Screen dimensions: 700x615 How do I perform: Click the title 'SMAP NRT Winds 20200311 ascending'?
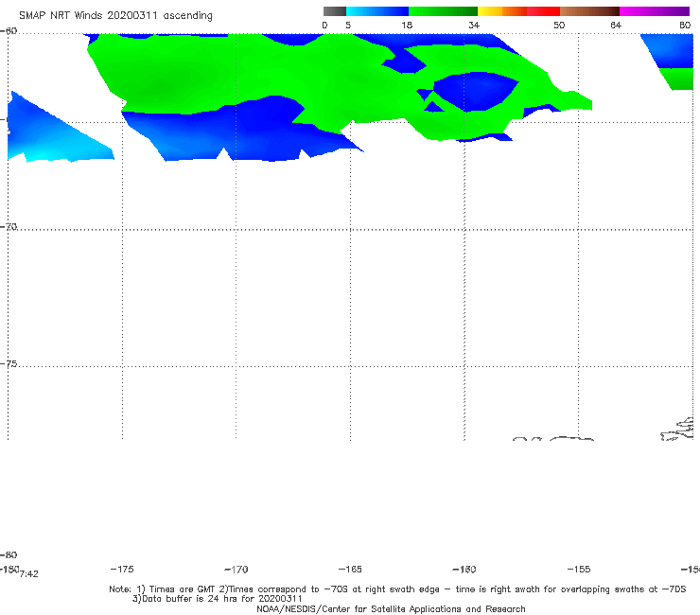click(115, 16)
